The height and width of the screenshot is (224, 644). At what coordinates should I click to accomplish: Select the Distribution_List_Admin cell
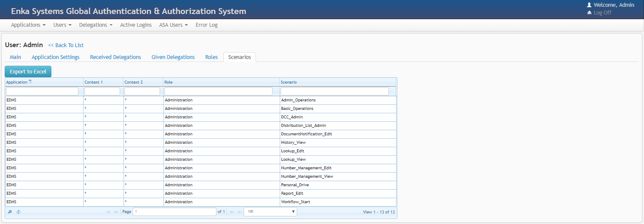[338, 126]
